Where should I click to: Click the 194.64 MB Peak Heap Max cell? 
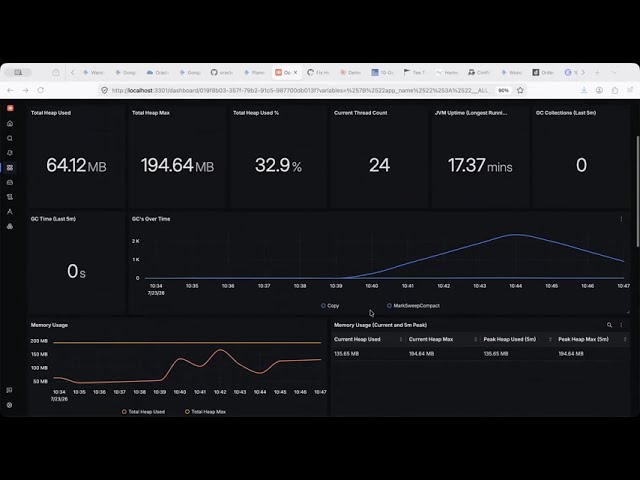click(x=571, y=354)
